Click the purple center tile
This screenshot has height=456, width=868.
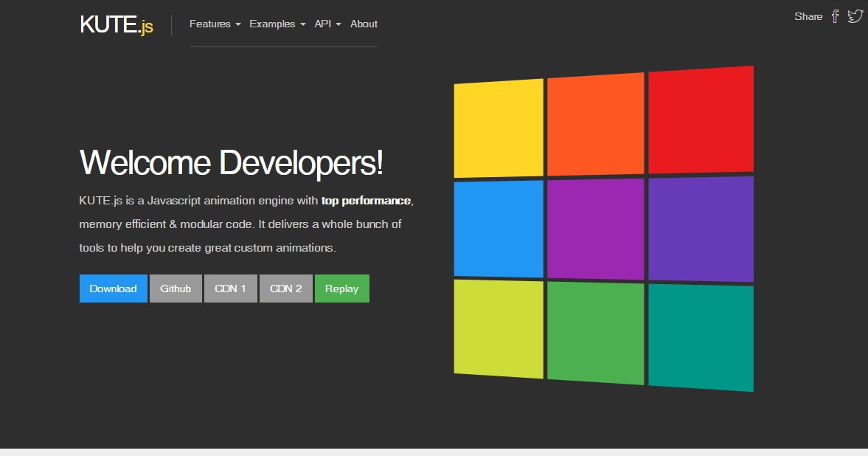tap(596, 229)
